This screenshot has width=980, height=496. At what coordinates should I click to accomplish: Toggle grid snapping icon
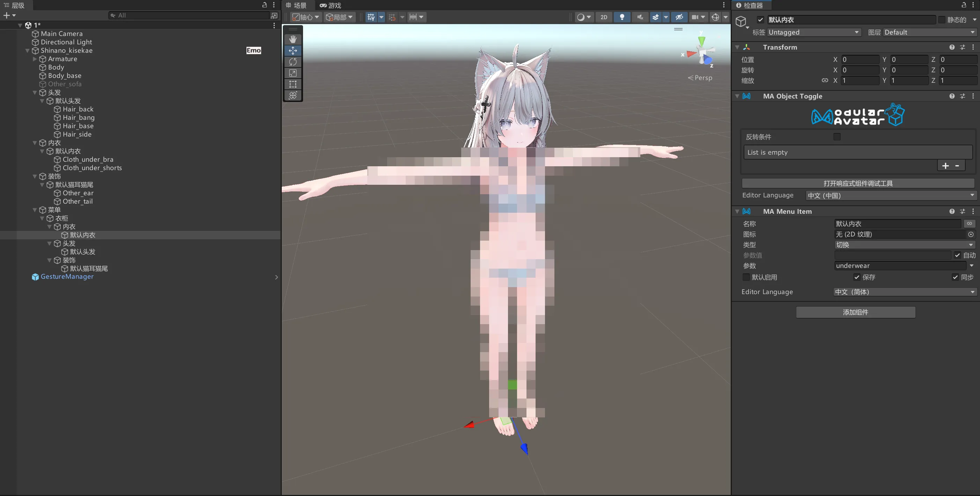coord(392,17)
